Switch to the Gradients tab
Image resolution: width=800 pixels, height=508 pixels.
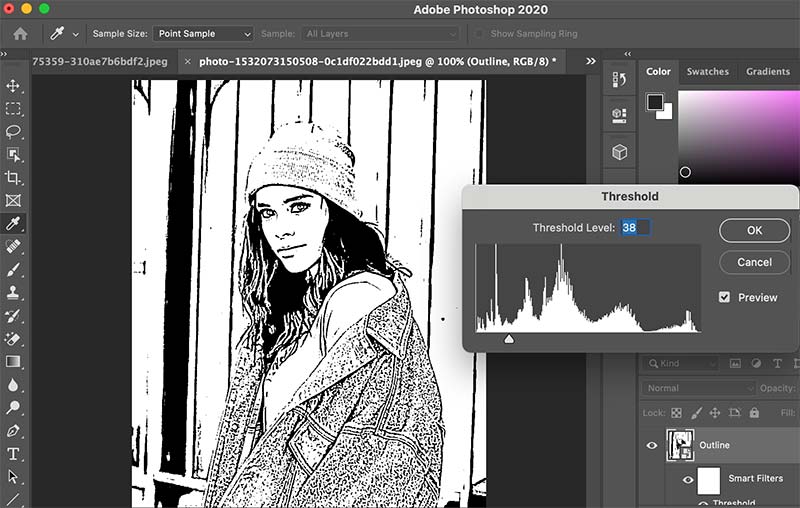[768, 71]
